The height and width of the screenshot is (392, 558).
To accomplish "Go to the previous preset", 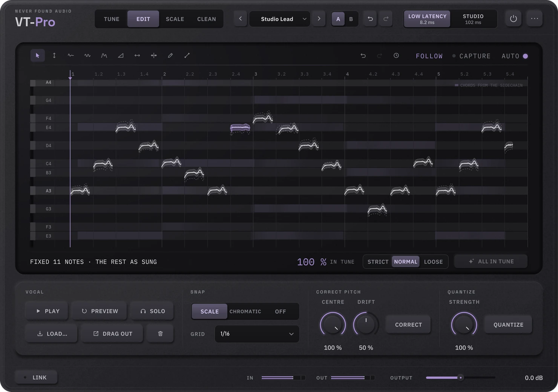I will (240, 19).
